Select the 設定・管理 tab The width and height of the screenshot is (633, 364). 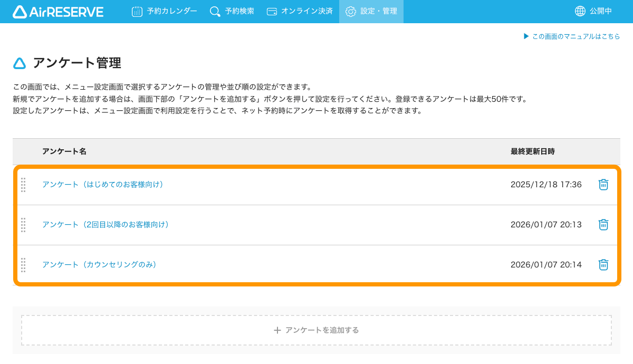coord(371,11)
